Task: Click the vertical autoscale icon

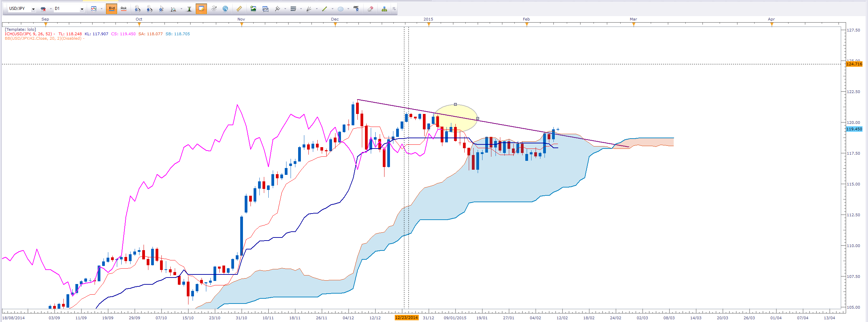Action: pos(189,9)
